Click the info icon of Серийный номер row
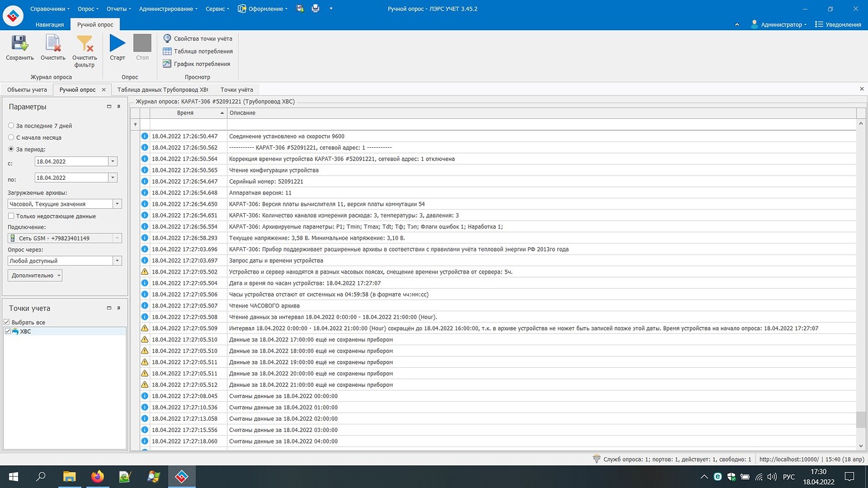The width and height of the screenshot is (868, 488). click(x=145, y=181)
